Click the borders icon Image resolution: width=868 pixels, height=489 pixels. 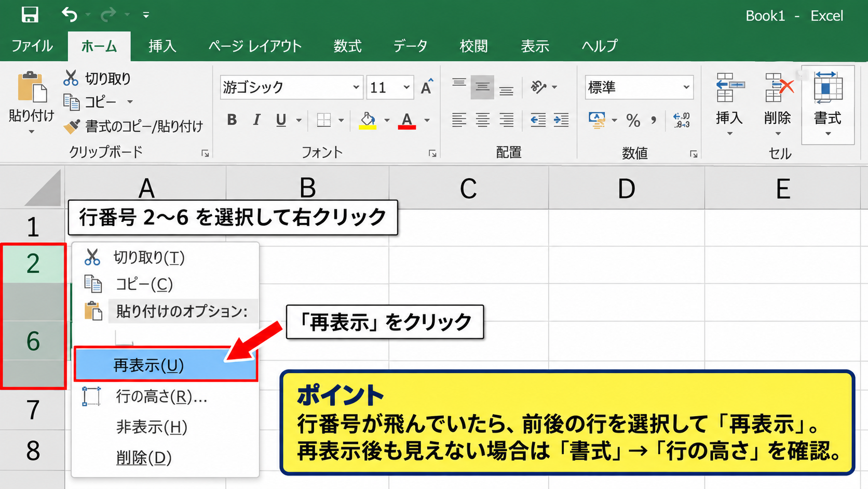click(x=324, y=120)
